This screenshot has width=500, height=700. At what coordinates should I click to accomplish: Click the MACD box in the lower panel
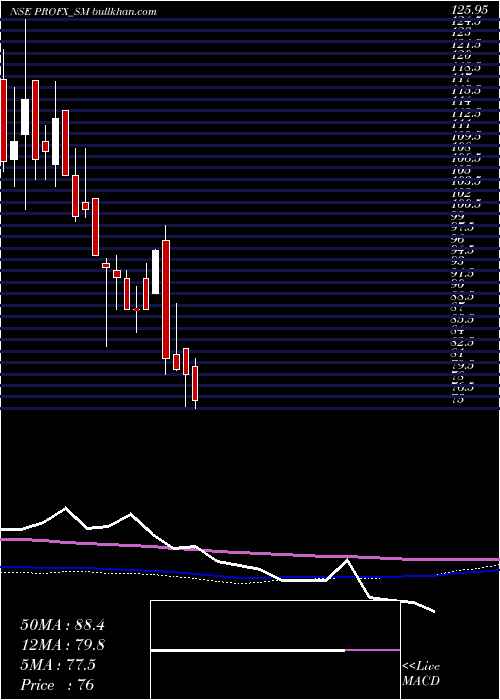point(275,650)
